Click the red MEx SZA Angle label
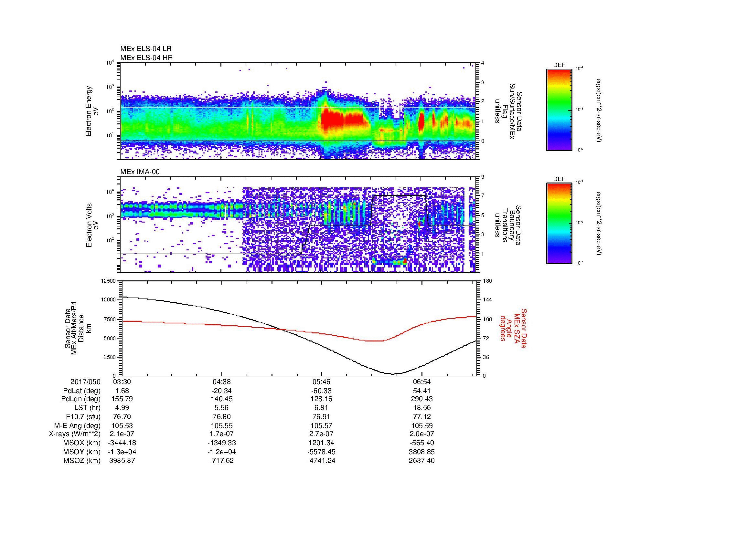The image size is (756, 534). (x=513, y=328)
